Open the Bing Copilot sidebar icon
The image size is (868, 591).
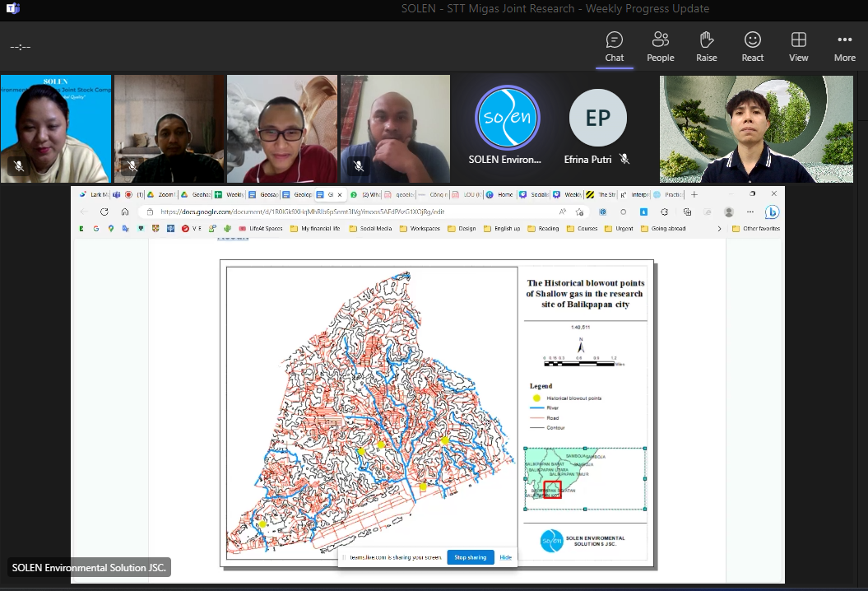click(x=772, y=212)
